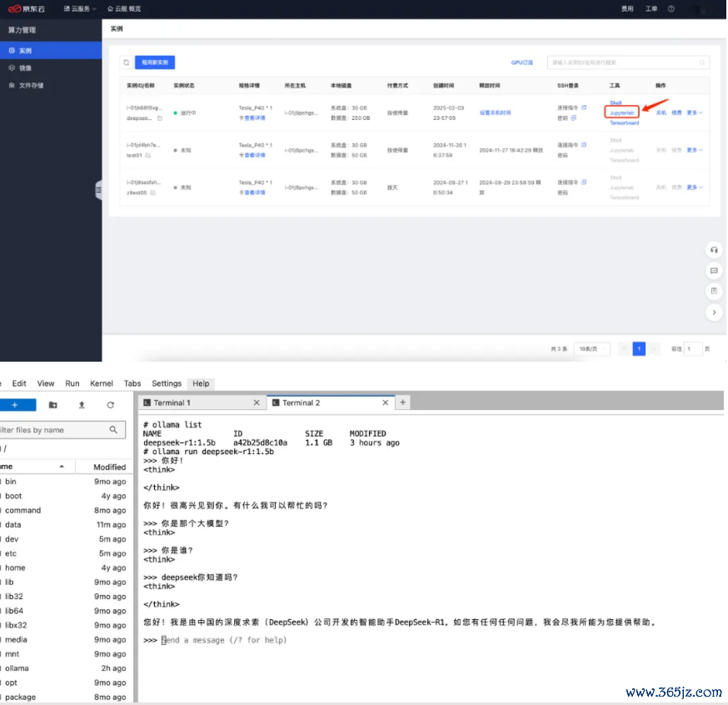Image resolution: width=728 pixels, height=705 pixels.
Task: Select 实例 in the left sidebar
Action: point(51,50)
